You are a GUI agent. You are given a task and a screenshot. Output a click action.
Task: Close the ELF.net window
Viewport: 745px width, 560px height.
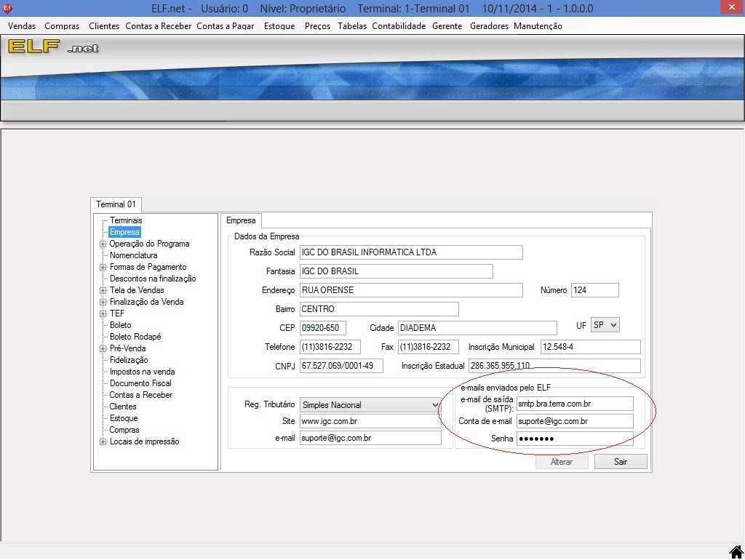pos(732,7)
